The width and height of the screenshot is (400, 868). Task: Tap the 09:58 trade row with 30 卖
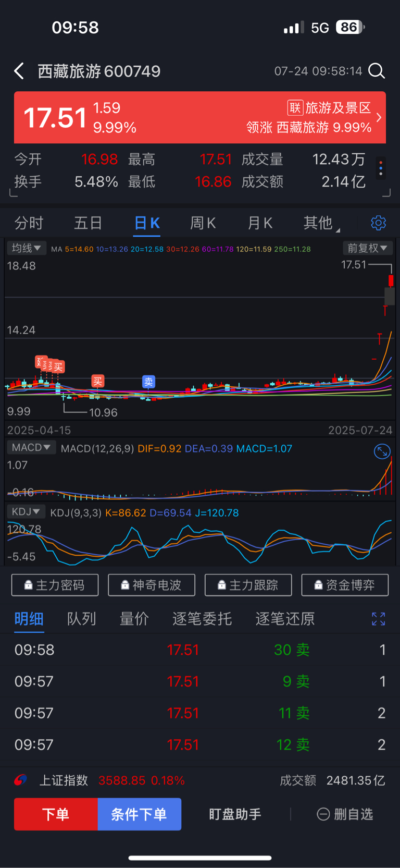(200, 650)
